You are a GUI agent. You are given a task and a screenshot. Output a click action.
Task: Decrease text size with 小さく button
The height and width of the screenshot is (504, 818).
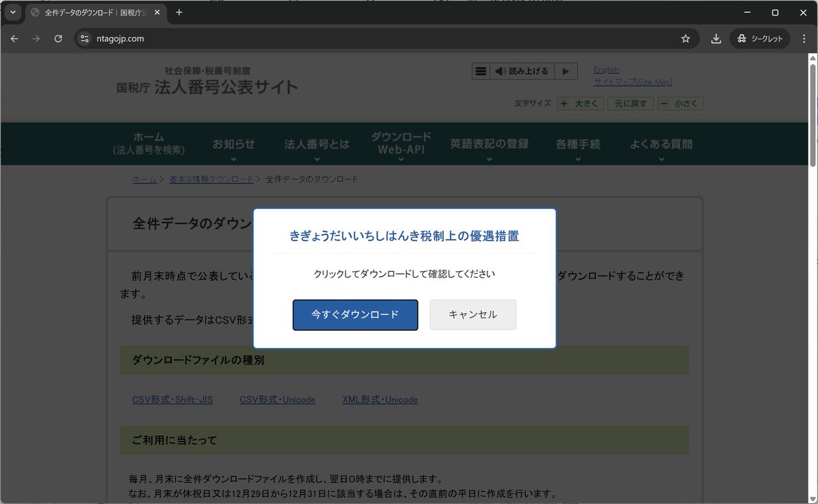(x=680, y=104)
